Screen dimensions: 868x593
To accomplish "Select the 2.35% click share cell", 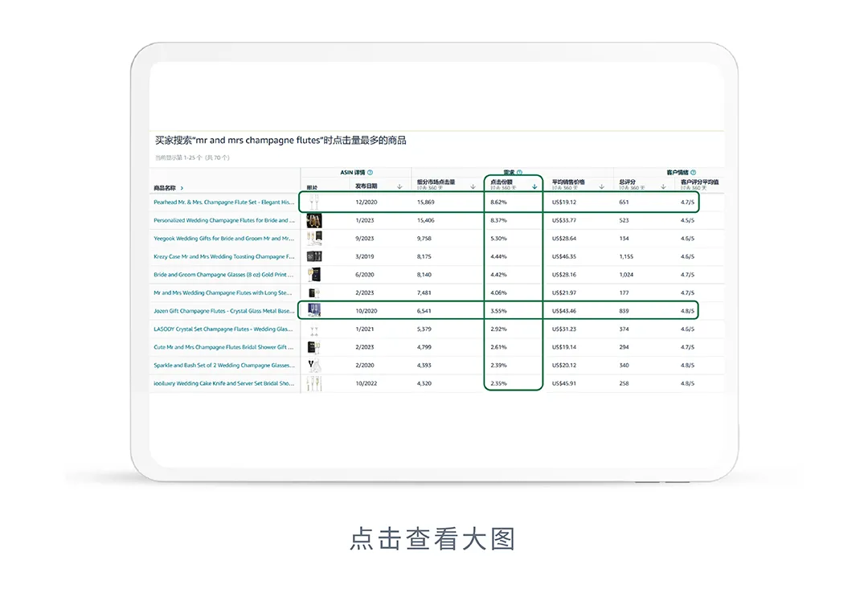I will 499,383.
